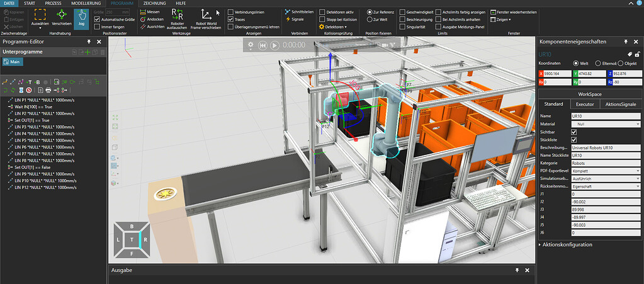
Task: Click the Fenster wiederherstellen button
Action: click(x=512, y=12)
